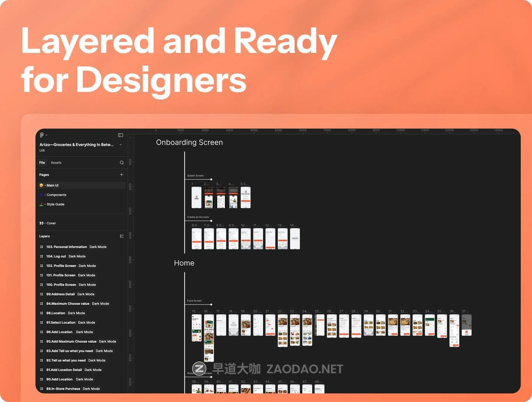Open the Figma main menu logo

pos(42,135)
